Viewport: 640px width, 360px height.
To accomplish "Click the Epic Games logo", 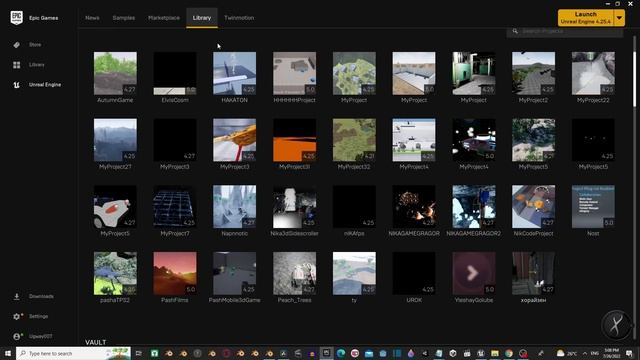I will click(x=17, y=18).
